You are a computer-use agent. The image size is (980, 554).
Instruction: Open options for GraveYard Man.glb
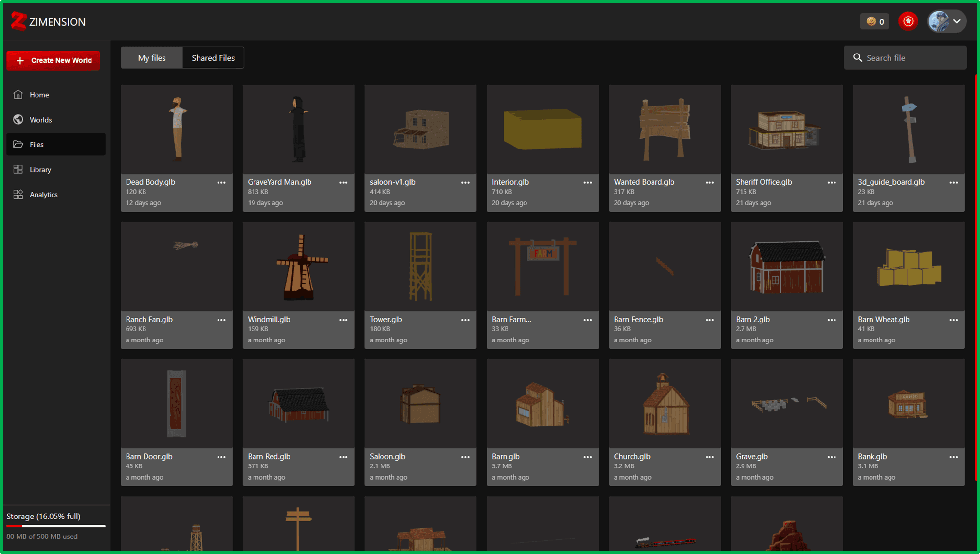344,182
